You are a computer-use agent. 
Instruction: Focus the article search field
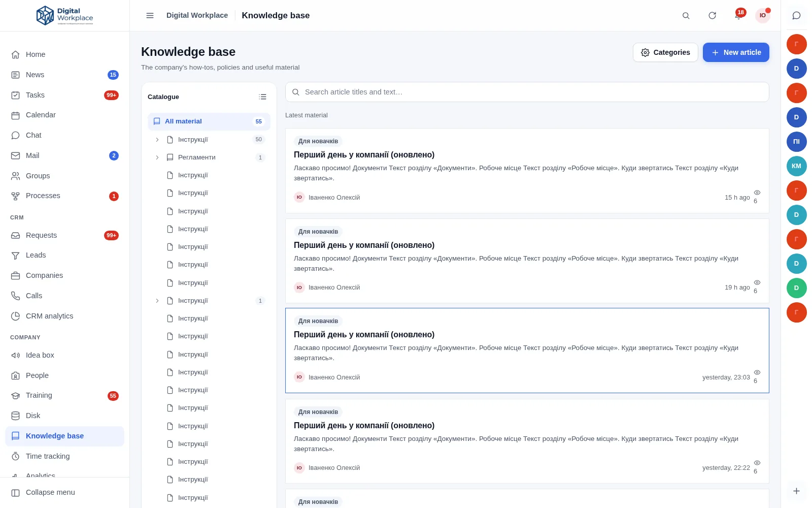(527, 92)
